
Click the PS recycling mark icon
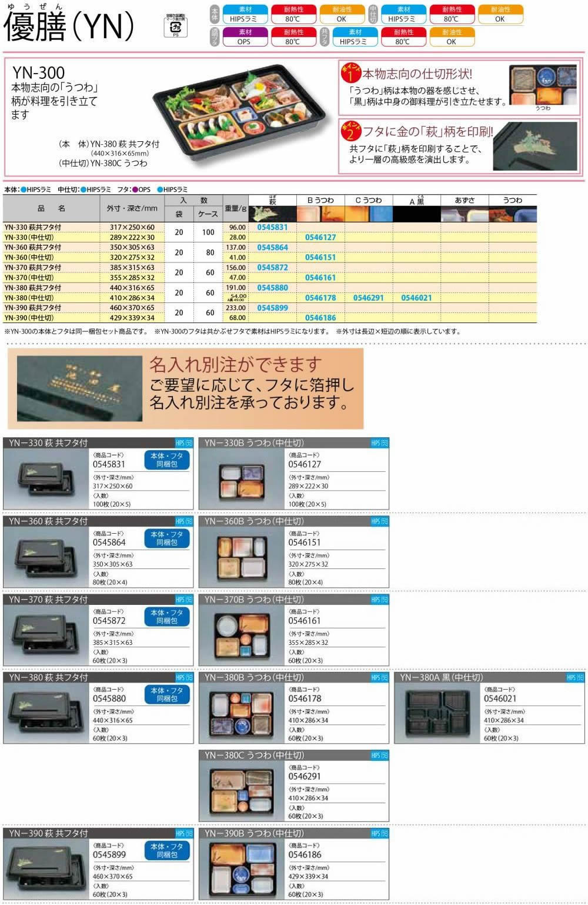click(x=175, y=26)
